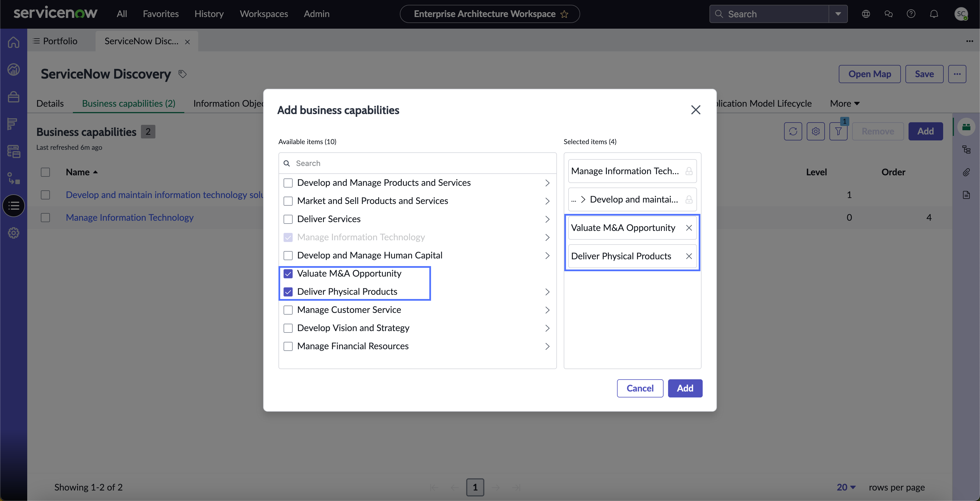The image size is (980, 501).
Task: Open the dashboard gauge icon in sidebar
Action: click(14, 69)
